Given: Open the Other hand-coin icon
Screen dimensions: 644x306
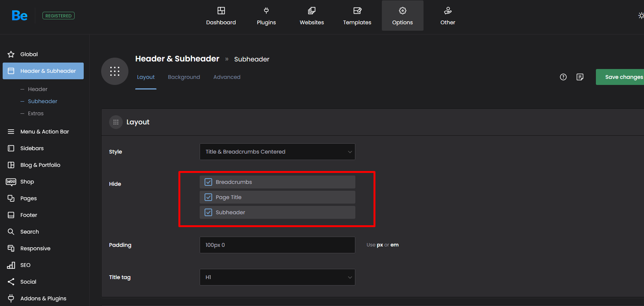Looking at the screenshot, I should pos(448,11).
